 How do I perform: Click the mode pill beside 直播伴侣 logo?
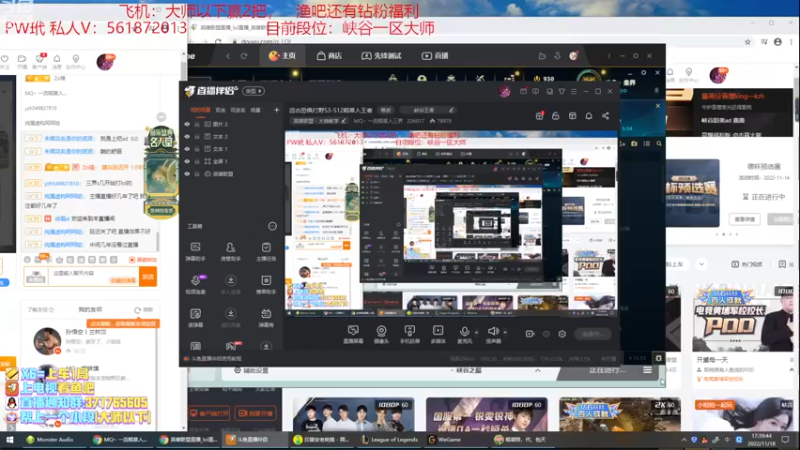click(x=254, y=91)
